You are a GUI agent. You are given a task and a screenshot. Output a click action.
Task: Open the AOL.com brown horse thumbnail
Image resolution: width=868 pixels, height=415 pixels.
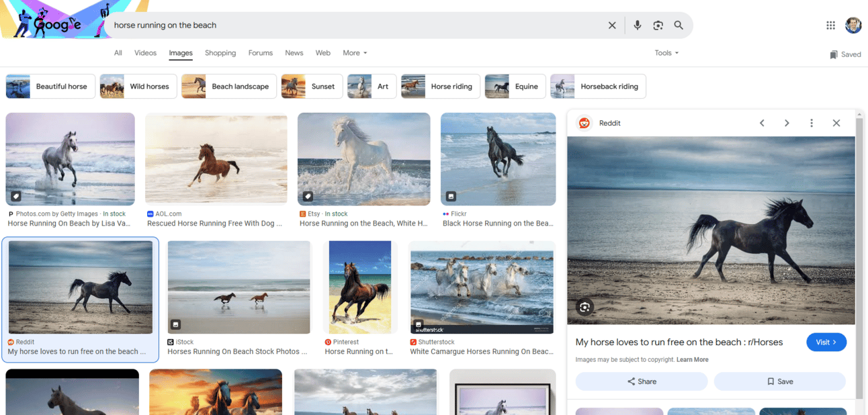(216, 159)
